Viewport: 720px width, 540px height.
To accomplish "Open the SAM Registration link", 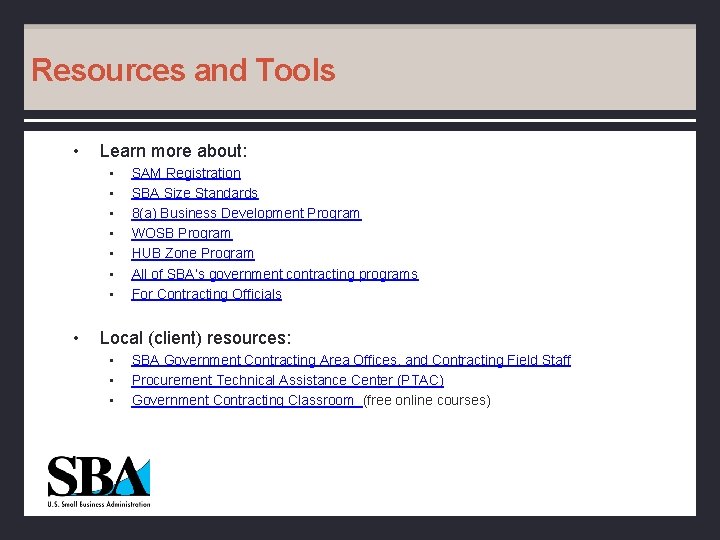I will pyautogui.click(x=186, y=173).
